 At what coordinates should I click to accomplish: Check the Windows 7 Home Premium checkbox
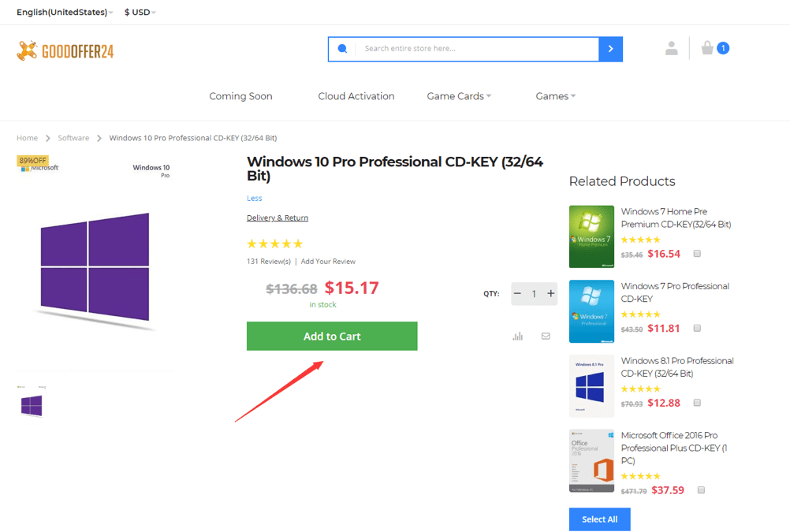(697, 254)
